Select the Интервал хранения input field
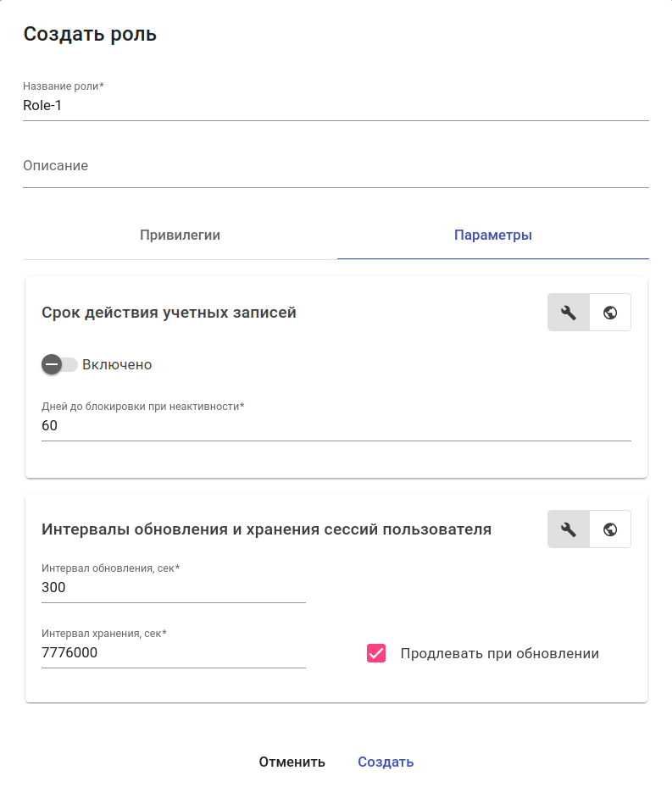The width and height of the screenshot is (672, 787). pyautogui.click(x=173, y=653)
